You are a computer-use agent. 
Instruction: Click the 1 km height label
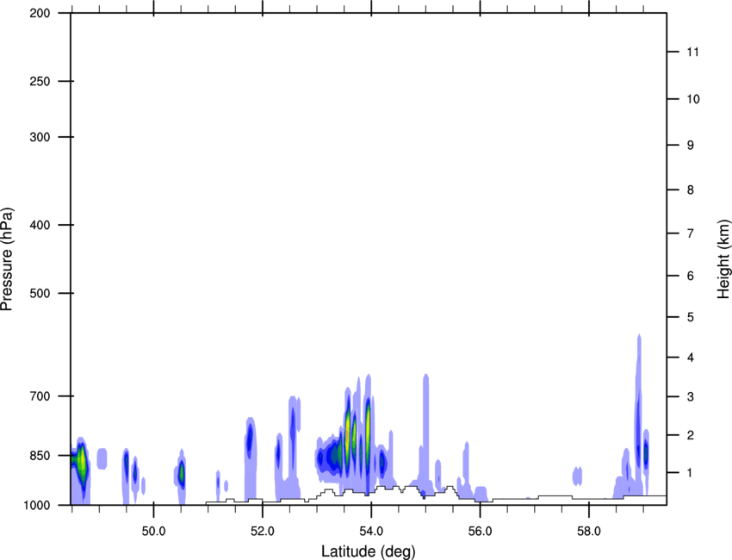[691, 473]
